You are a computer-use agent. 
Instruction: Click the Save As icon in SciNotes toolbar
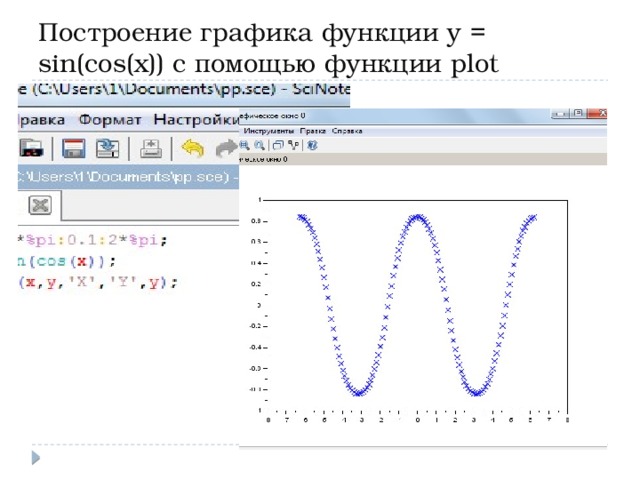click(x=107, y=148)
